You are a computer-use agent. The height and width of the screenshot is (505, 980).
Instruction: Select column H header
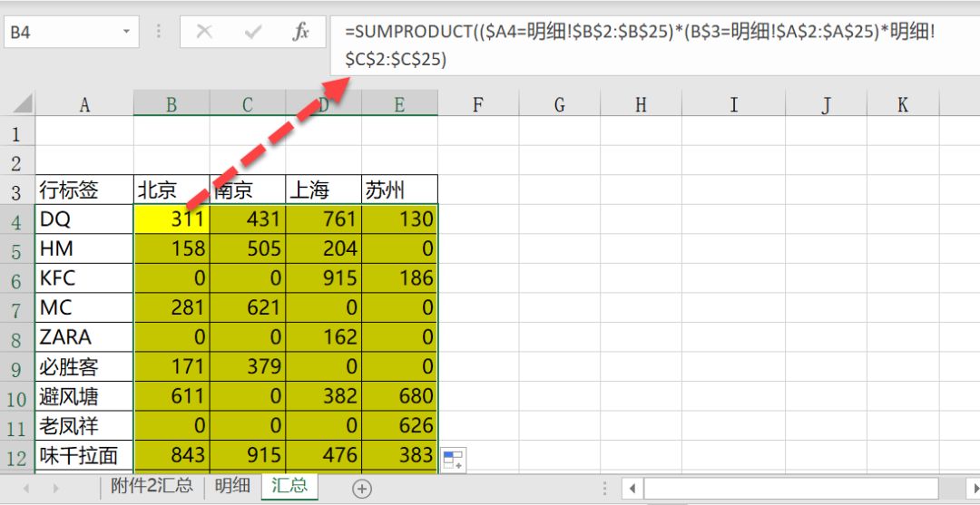641,104
